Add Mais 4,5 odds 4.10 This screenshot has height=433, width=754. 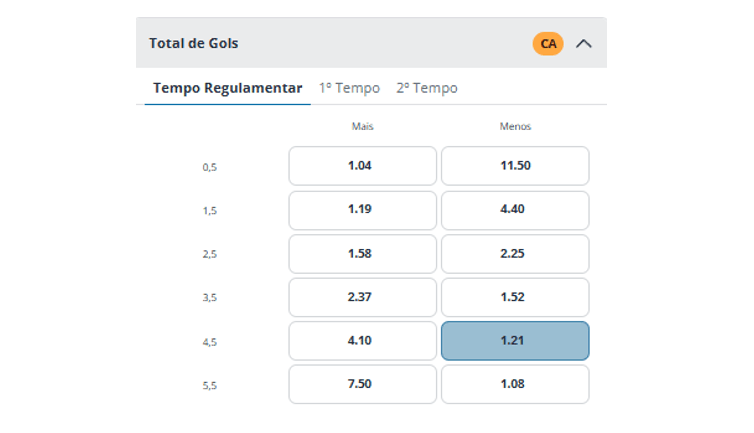[362, 341]
